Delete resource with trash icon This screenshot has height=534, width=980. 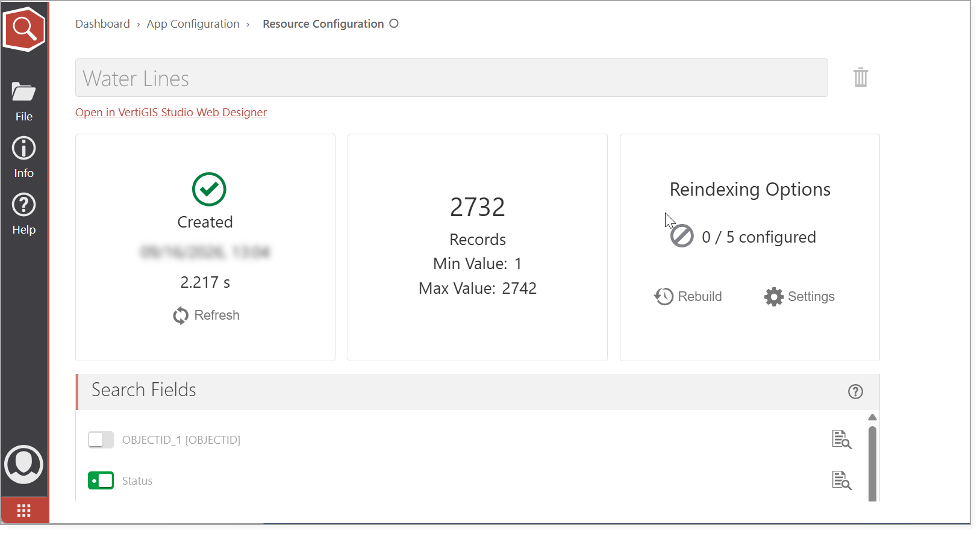(x=861, y=77)
